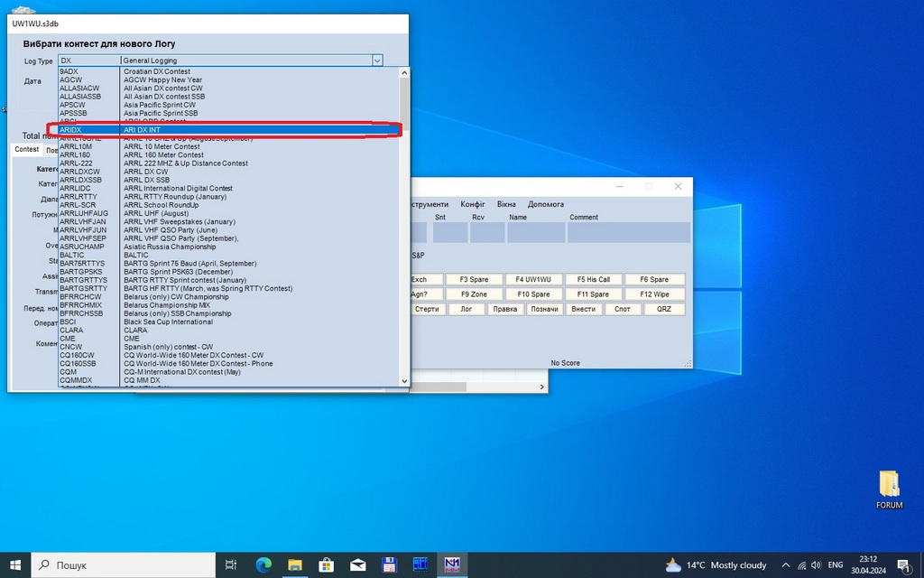Open the Mail app from the taskbar
This screenshot has width=924, height=578.
pyautogui.click(x=357, y=565)
